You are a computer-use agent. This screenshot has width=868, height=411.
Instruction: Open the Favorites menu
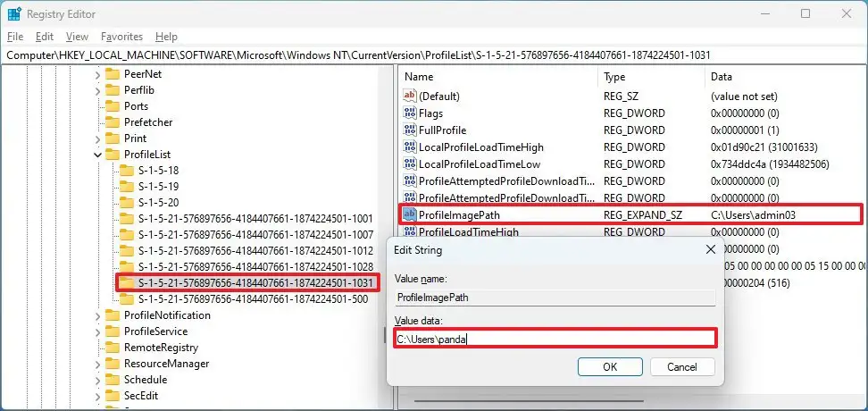coord(121,37)
